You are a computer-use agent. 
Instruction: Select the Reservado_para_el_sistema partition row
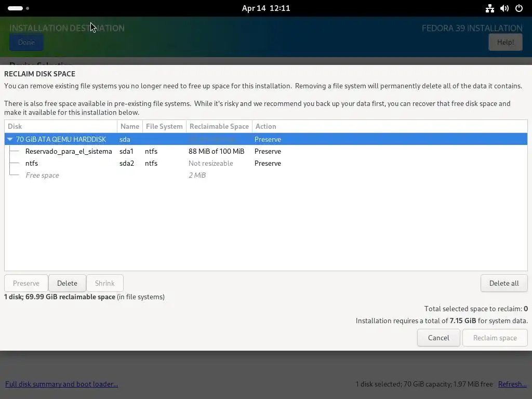(x=266, y=151)
